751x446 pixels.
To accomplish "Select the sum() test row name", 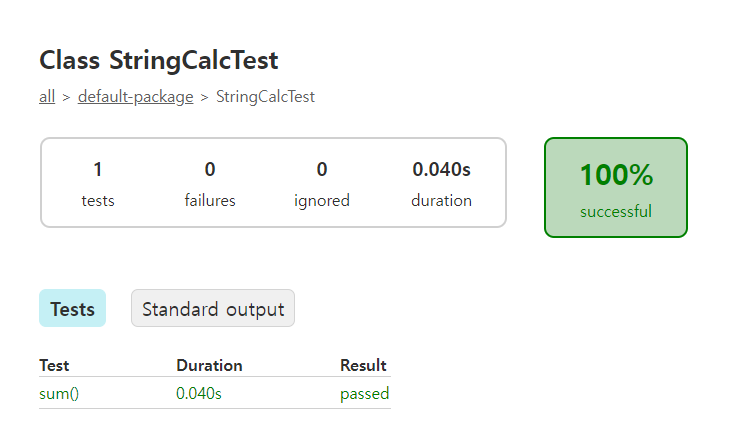I will [59, 393].
